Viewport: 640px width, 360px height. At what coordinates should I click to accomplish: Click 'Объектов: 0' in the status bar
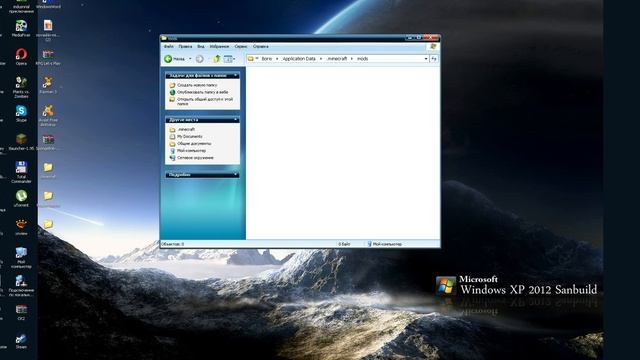click(x=173, y=244)
